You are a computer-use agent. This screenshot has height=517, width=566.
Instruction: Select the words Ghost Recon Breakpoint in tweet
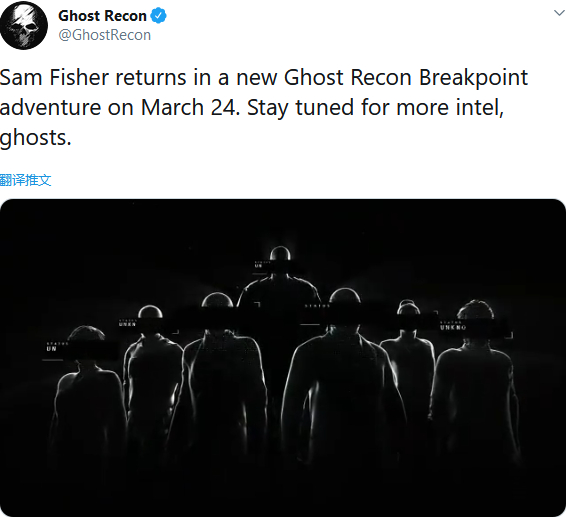[406, 78]
